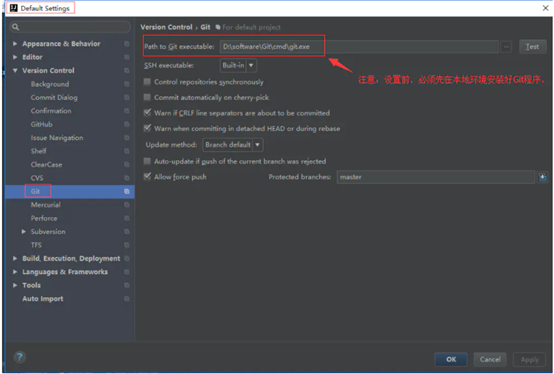Click the project-level icon beside Build, Execution, Deployment
Viewport: 554px width, 374px height.
[126, 259]
